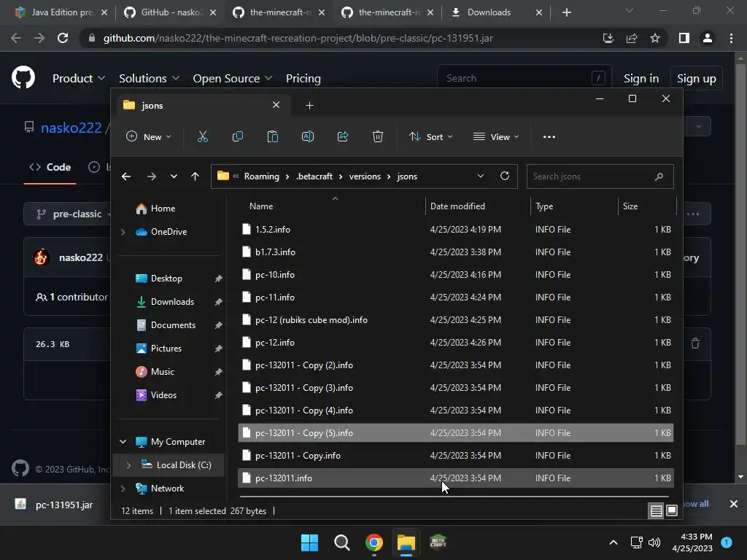Switch to large thumbnails view icon
The image size is (747, 560).
[x=672, y=511]
